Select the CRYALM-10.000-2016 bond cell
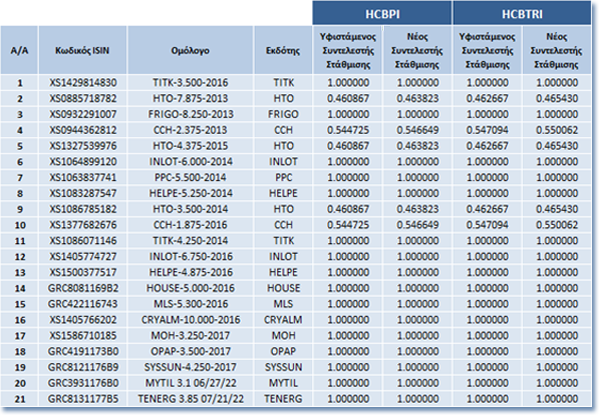 coord(189,320)
